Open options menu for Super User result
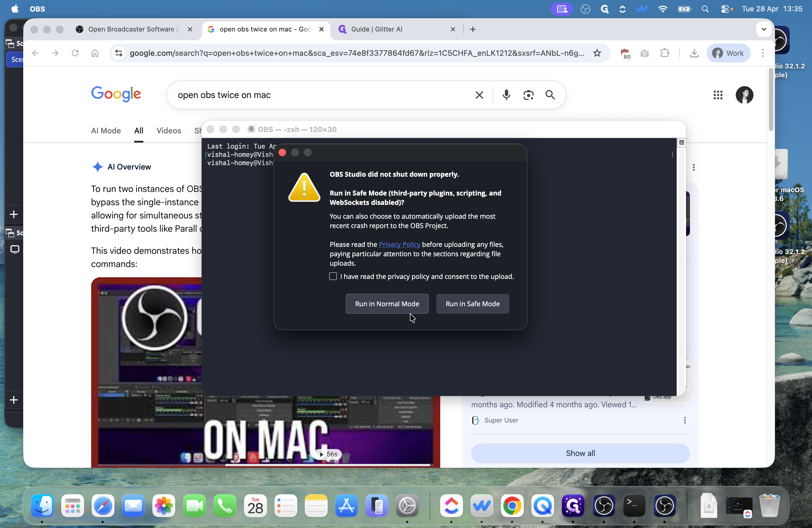Viewport: 812px width, 528px height. [x=684, y=420]
